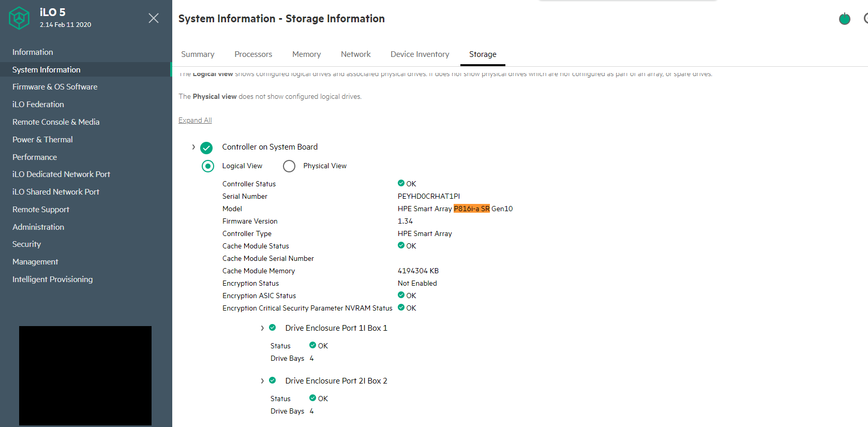Open the Memory tab
Screen dimensions: 868x427
click(306, 54)
